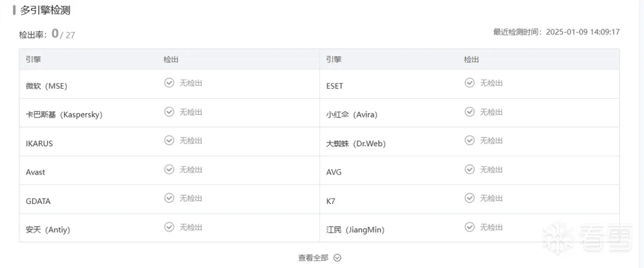
Task: Click the K7 row's check-circle icon
Action: click(470, 198)
